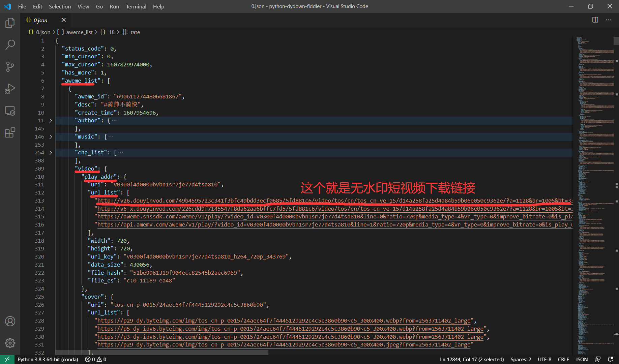619x364 pixels.
Task: Click the "url_key" value string
Action: click(206, 257)
